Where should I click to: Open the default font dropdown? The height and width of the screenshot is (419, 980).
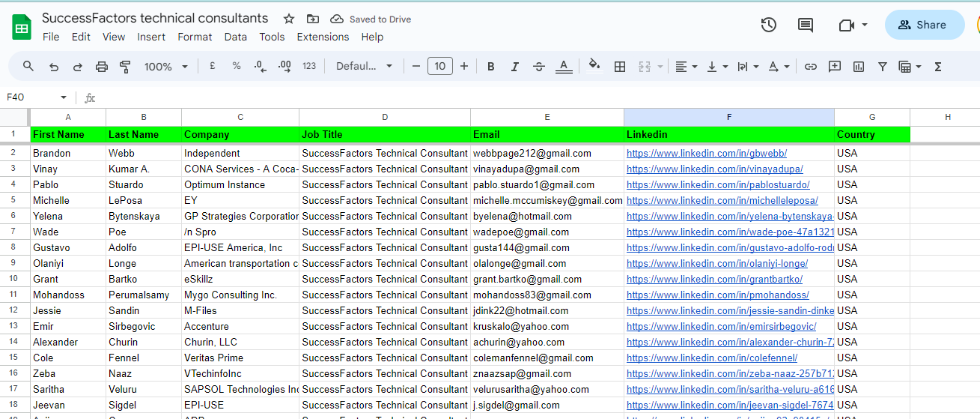364,67
